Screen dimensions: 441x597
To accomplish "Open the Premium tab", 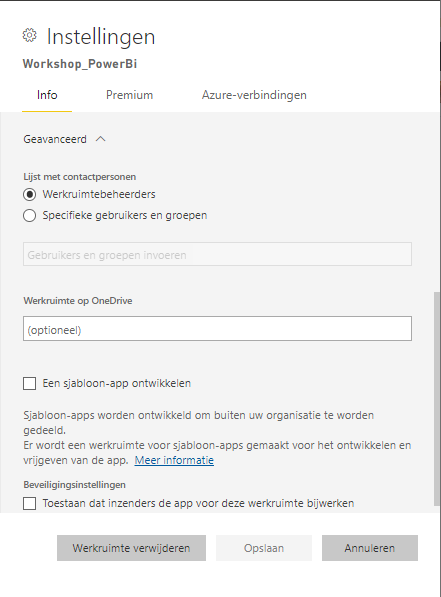I will (x=129, y=95).
